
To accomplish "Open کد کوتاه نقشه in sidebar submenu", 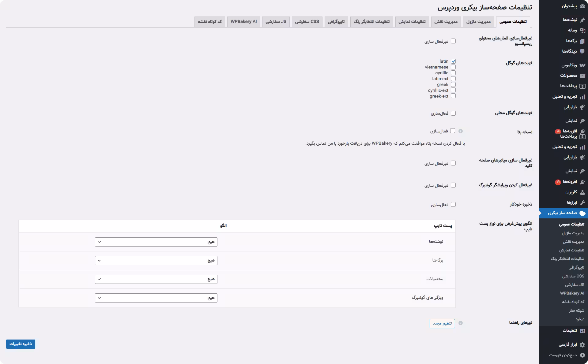I will click(573, 302).
